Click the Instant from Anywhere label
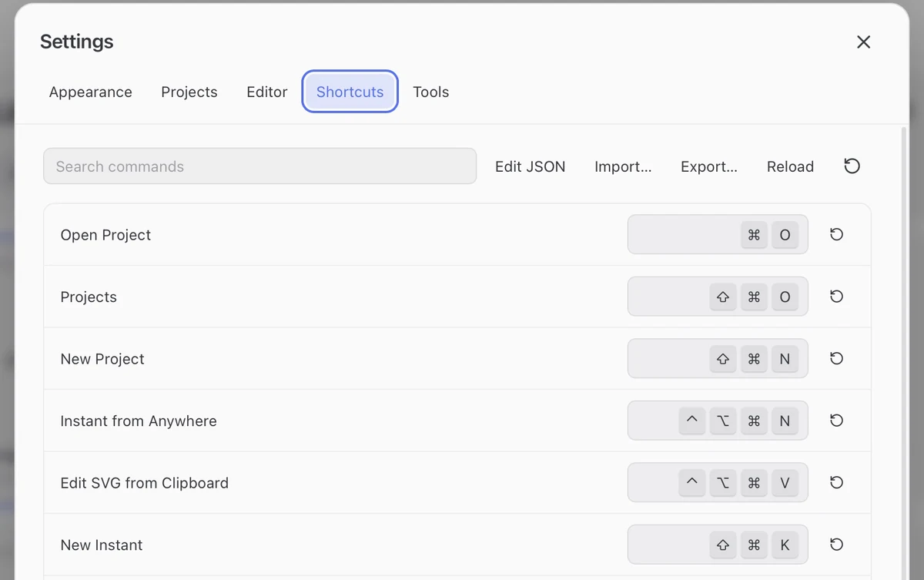Image resolution: width=924 pixels, height=580 pixels. 139,421
